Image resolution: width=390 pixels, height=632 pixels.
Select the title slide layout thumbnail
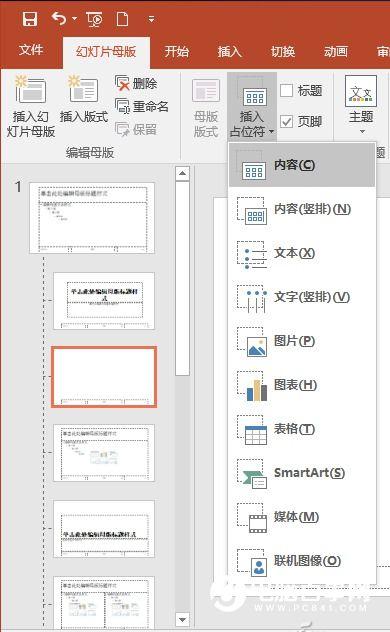pos(104,301)
